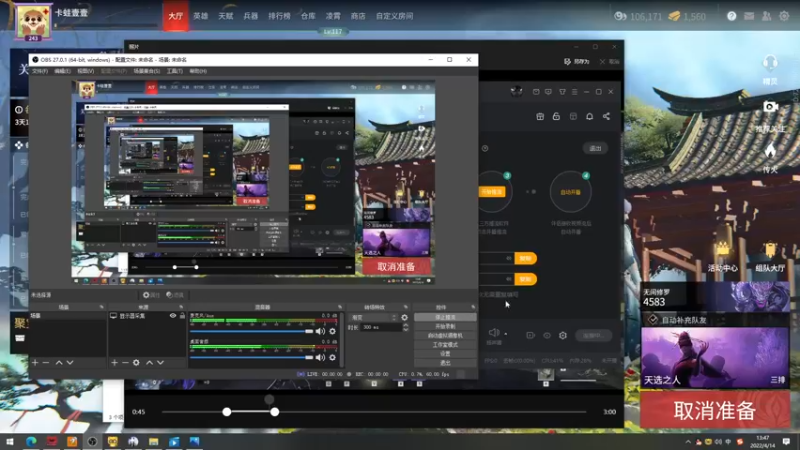Open OBS 视图(V) menu

point(85,71)
